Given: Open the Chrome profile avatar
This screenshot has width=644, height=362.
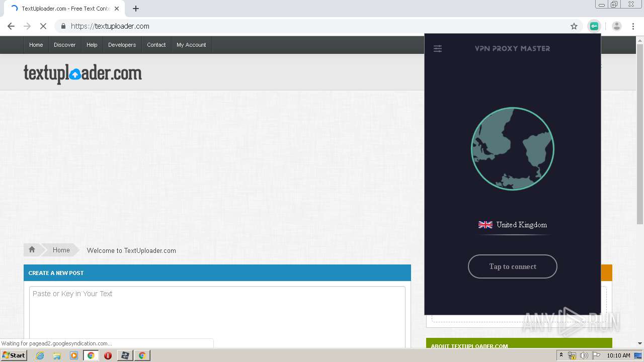Looking at the screenshot, I should point(617,26).
